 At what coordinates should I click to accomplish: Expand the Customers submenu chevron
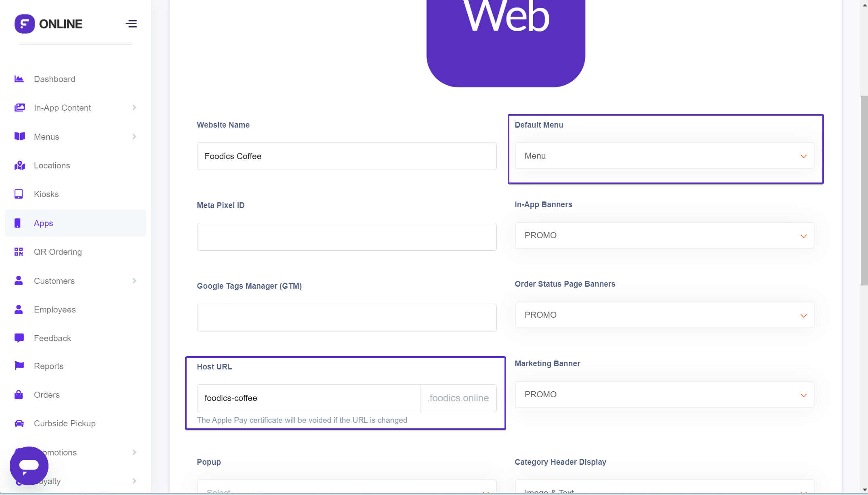135,281
